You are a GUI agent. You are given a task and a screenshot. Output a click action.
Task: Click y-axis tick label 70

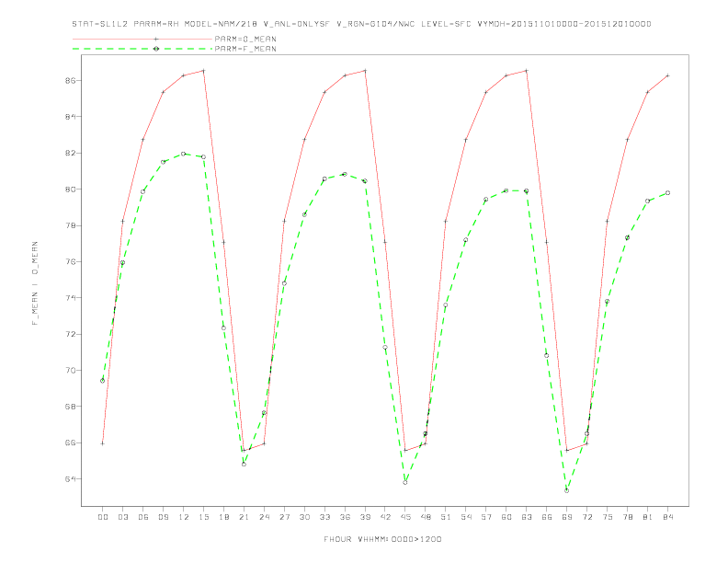[x=69, y=370]
